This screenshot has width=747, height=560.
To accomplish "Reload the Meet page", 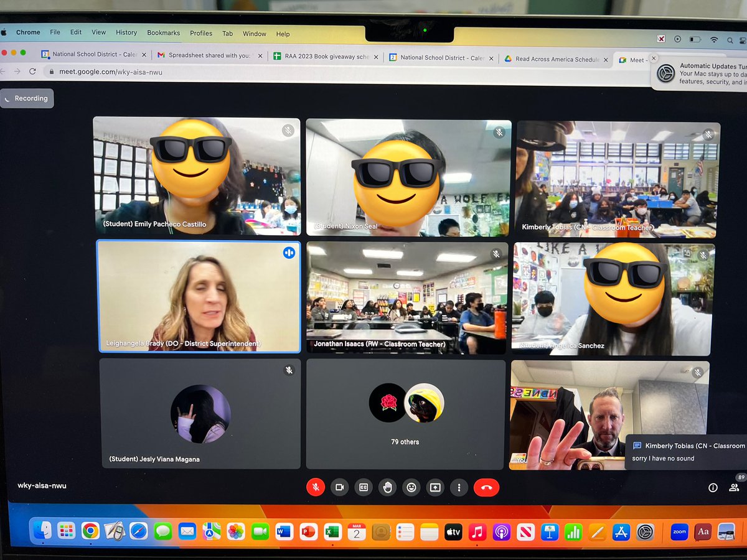I will point(32,71).
